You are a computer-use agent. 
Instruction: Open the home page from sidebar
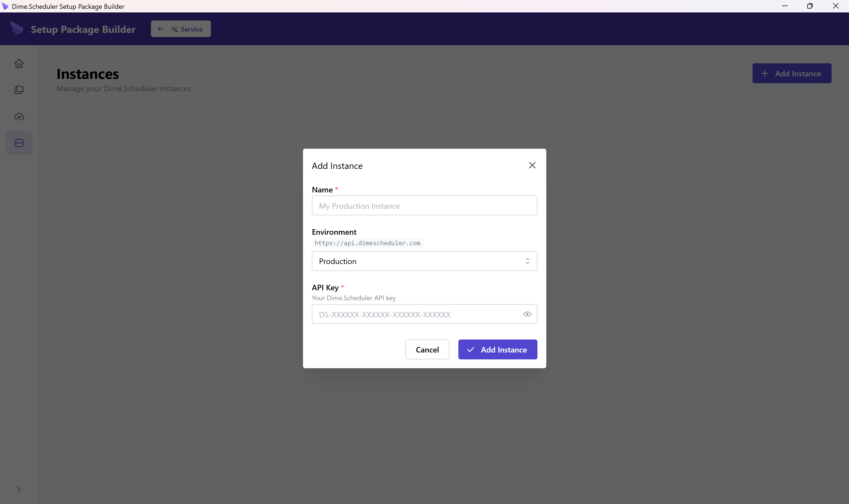(19, 64)
